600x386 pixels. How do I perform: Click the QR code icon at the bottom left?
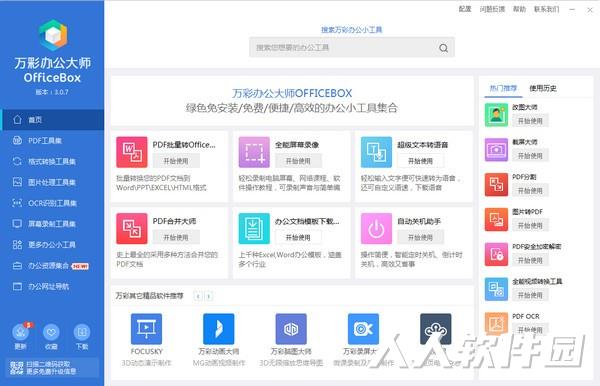click(16, 368)
